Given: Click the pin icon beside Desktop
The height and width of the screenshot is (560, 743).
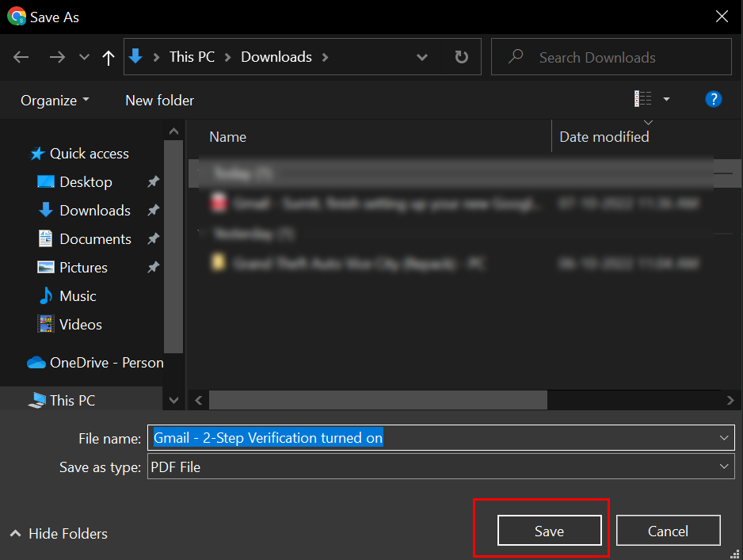Looking at the screenshot, I should (153, 181).
